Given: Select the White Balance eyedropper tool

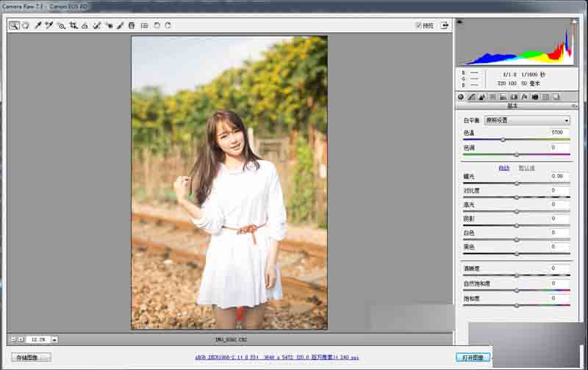Looking at the screenshot, I should coord(37,26).
